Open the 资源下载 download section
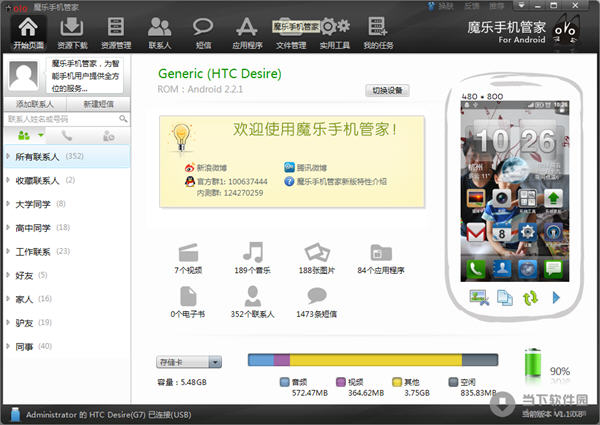 coord(72,33)
